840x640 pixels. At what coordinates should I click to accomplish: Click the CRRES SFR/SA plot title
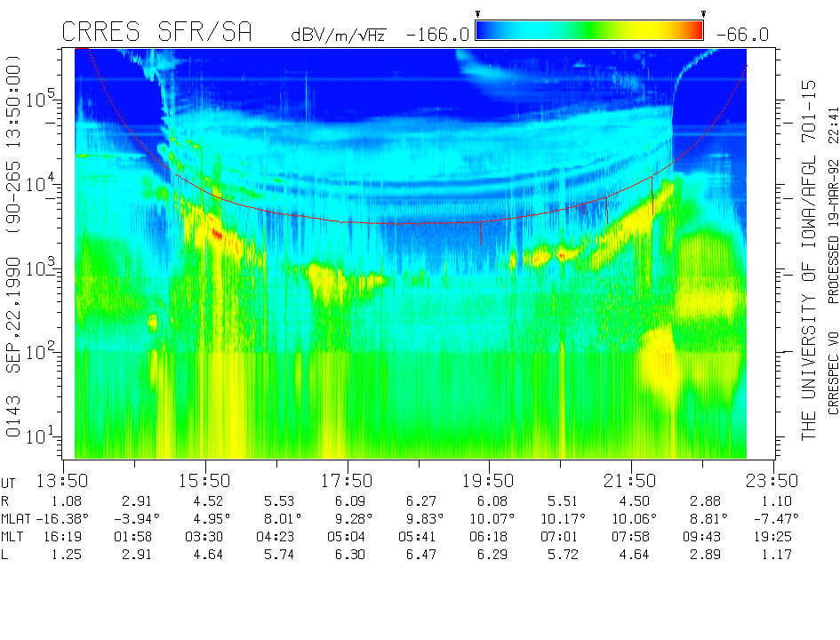point(156,33)
